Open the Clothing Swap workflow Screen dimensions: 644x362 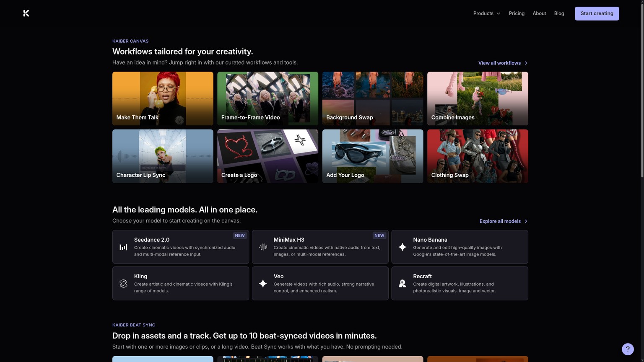(478, 156)
